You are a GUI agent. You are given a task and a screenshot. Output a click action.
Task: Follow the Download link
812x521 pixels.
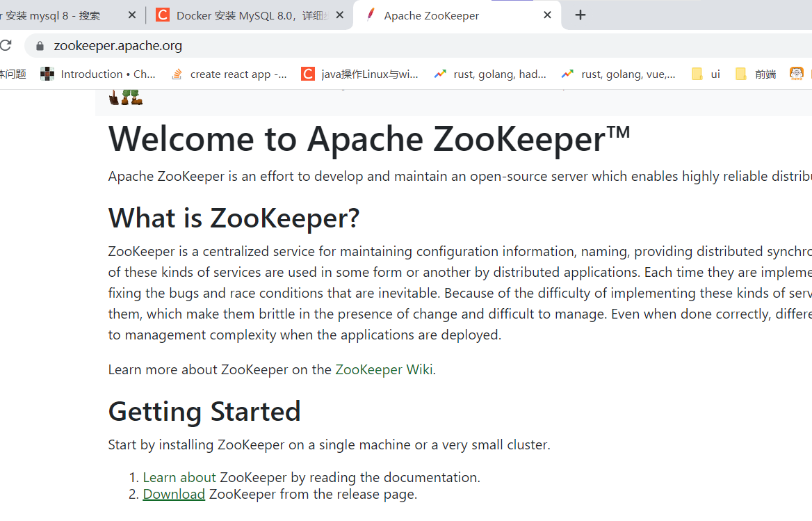[174, 494]
